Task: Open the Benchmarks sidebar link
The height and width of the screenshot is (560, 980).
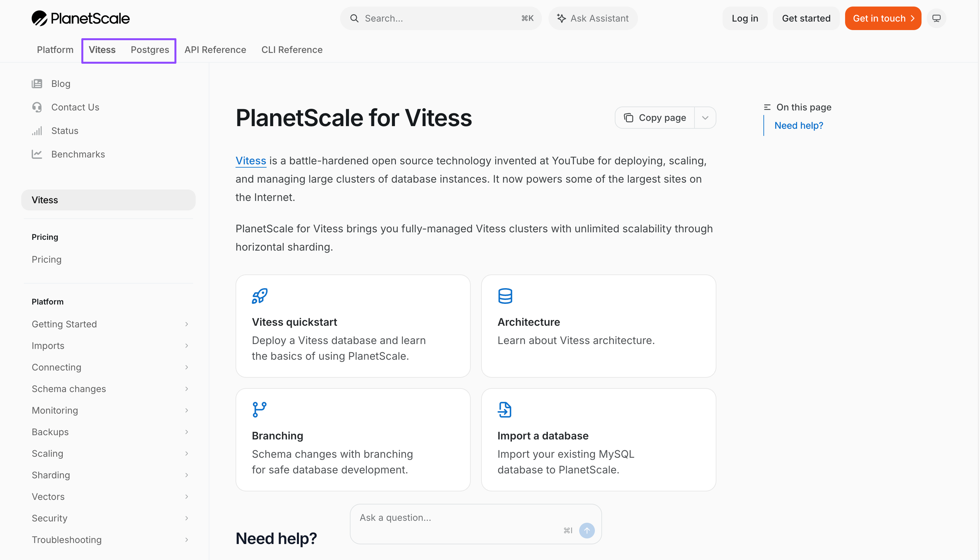Action: [x=78, y=154]
